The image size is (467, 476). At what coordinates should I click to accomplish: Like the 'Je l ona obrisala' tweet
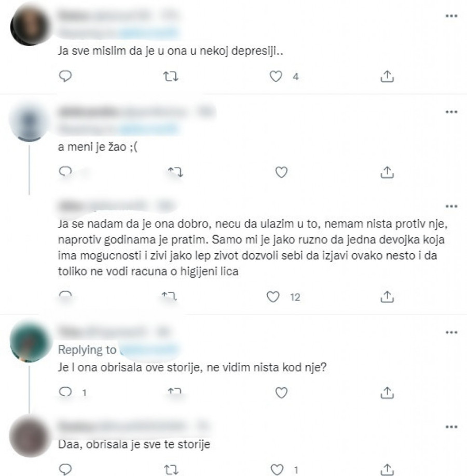[281, 393]
